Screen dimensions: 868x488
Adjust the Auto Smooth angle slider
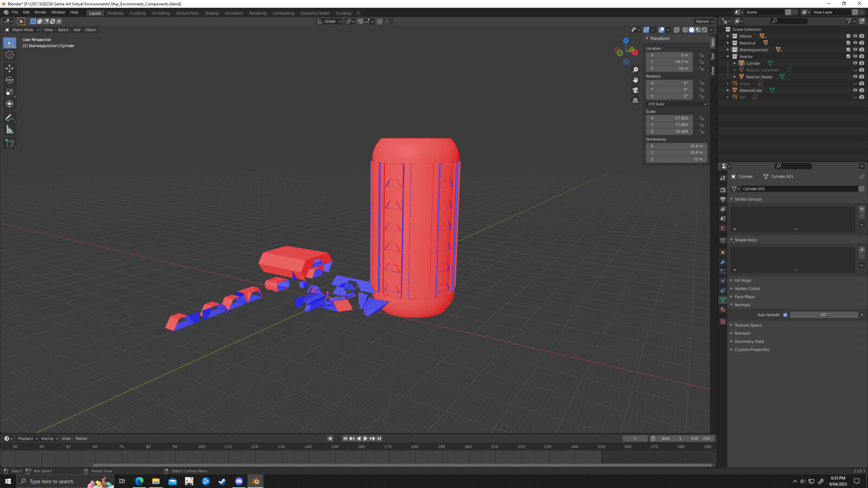[x=824, y=315]
